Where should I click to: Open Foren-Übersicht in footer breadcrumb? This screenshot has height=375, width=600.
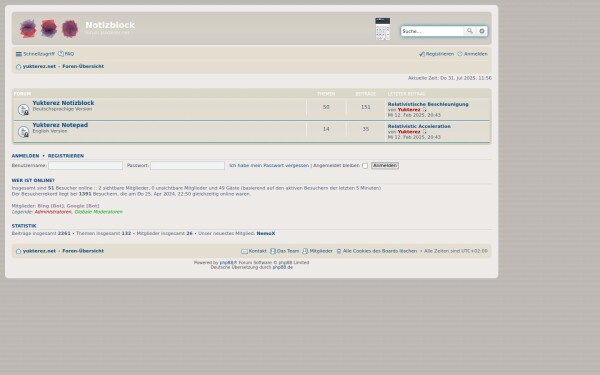(83, 251)
